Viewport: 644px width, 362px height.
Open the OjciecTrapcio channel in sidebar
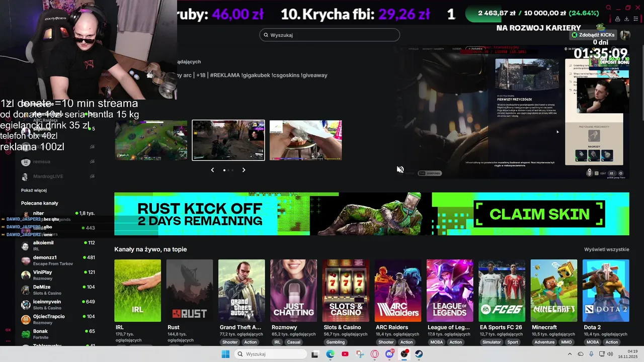click(57, 319)
